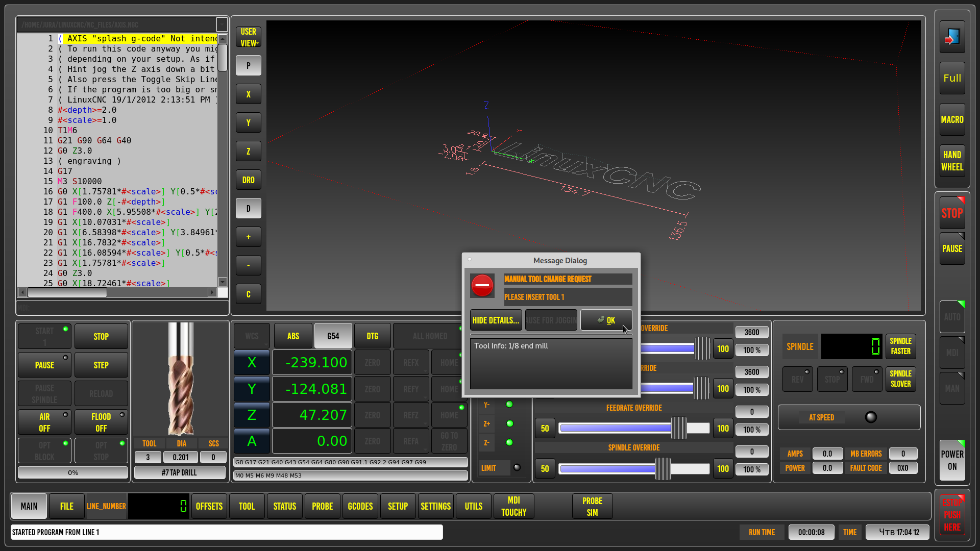Click the G54 coordinate system button
The height and width of the screenshot is (551, 980).
coord(333,336)
